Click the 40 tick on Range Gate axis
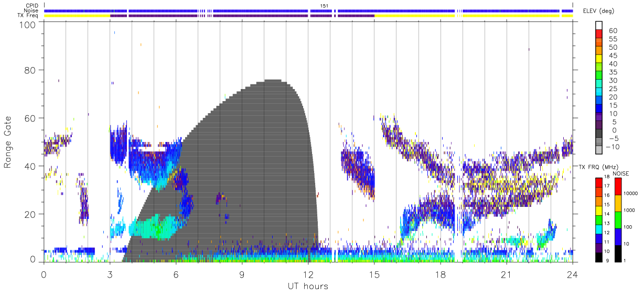Screen dimensions: 644x297 [31, 166]
